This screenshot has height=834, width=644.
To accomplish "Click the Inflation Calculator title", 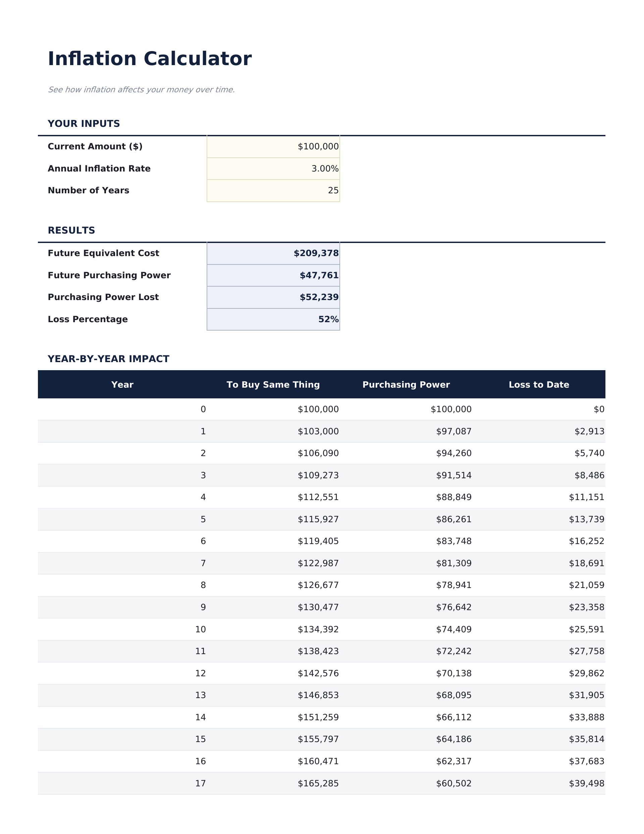I will (x=149, y=59).
